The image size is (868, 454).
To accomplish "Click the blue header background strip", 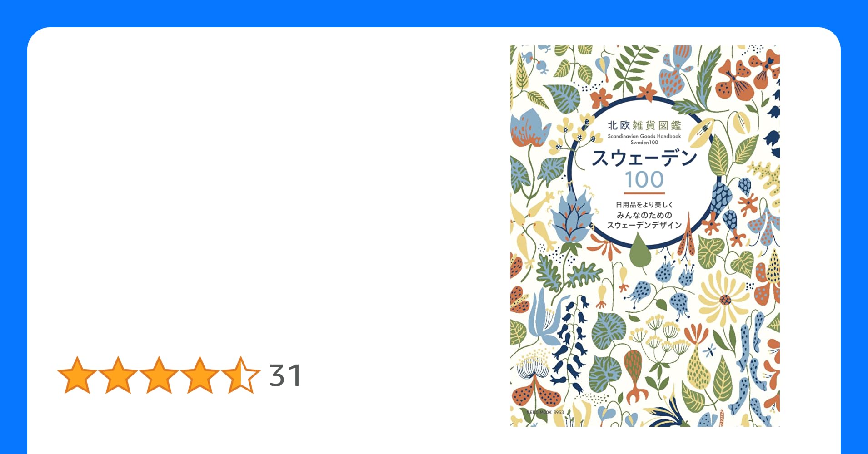I will [434, 13].
